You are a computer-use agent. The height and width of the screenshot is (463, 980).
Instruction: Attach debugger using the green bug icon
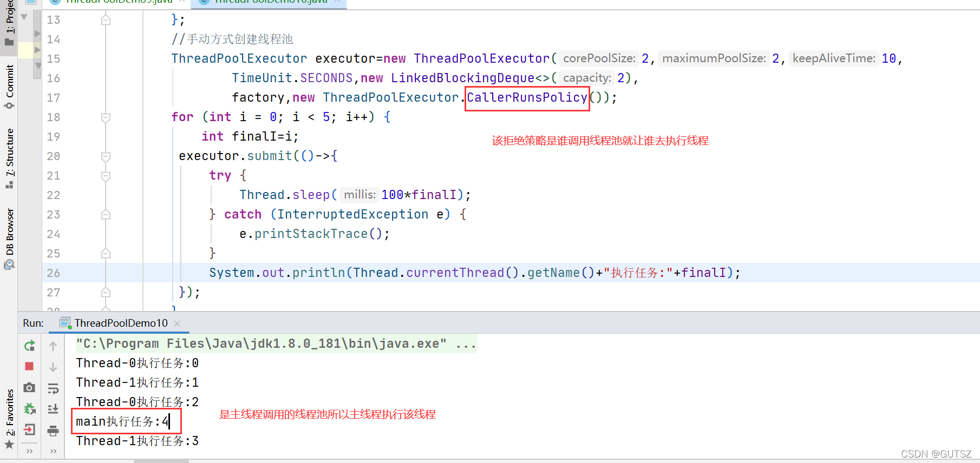(x=30, y=408)
